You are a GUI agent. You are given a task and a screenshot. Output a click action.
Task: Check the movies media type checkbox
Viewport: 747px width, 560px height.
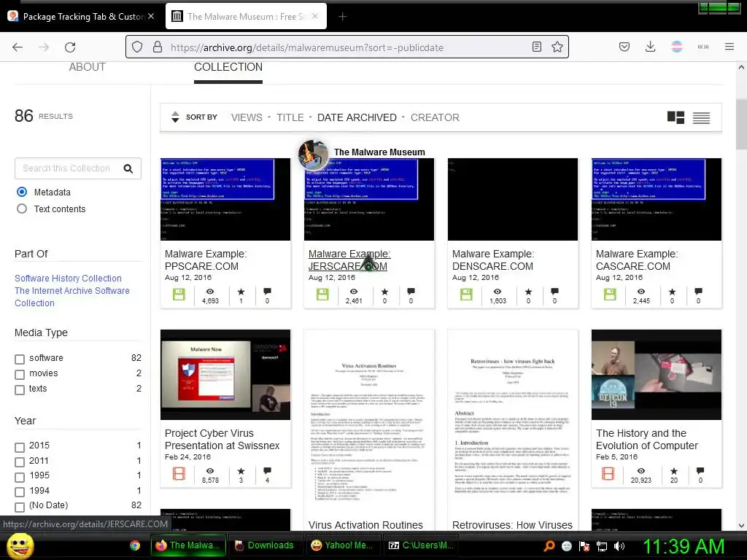click(20, 374)
